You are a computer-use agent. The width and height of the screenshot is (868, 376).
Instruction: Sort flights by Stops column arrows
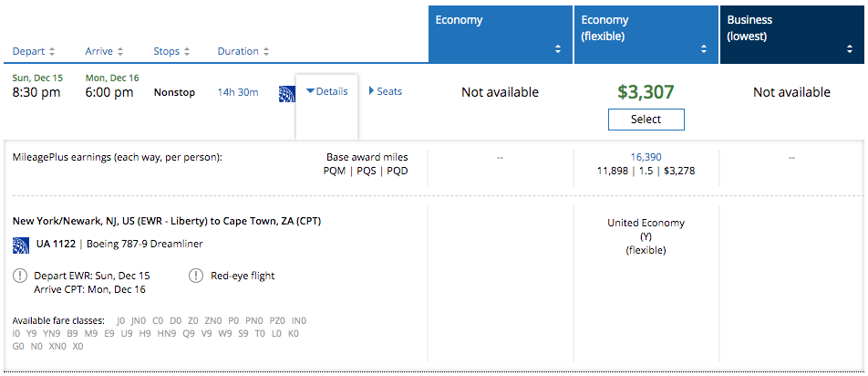[188, 52]
